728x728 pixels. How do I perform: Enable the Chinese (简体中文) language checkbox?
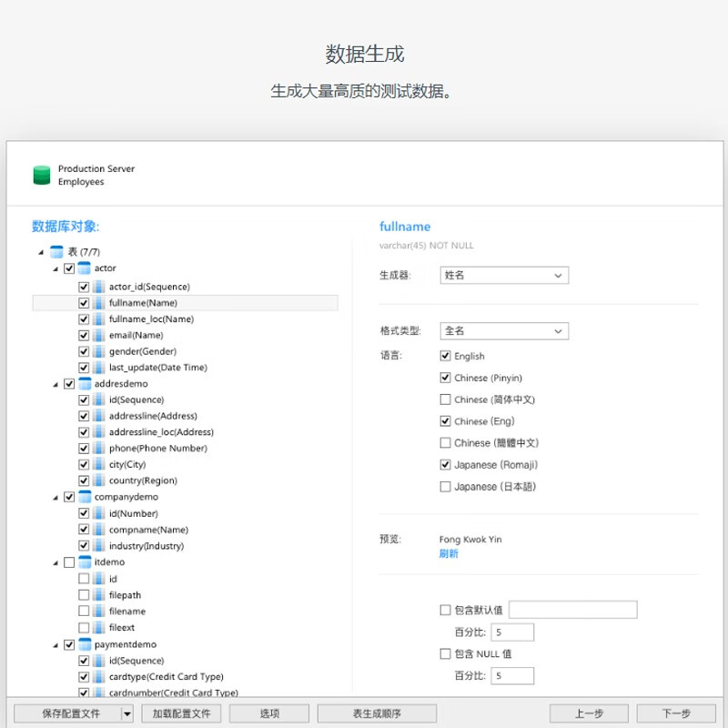[445, 399]
